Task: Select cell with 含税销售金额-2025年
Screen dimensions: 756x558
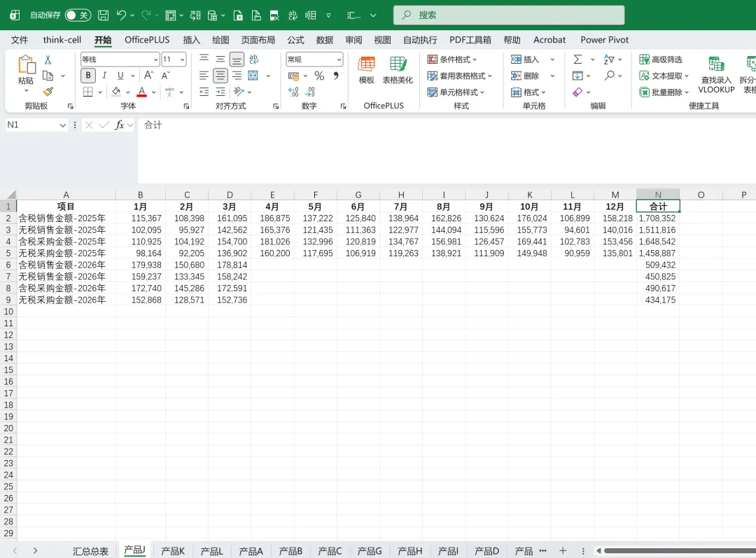Action: coord(66,218)
